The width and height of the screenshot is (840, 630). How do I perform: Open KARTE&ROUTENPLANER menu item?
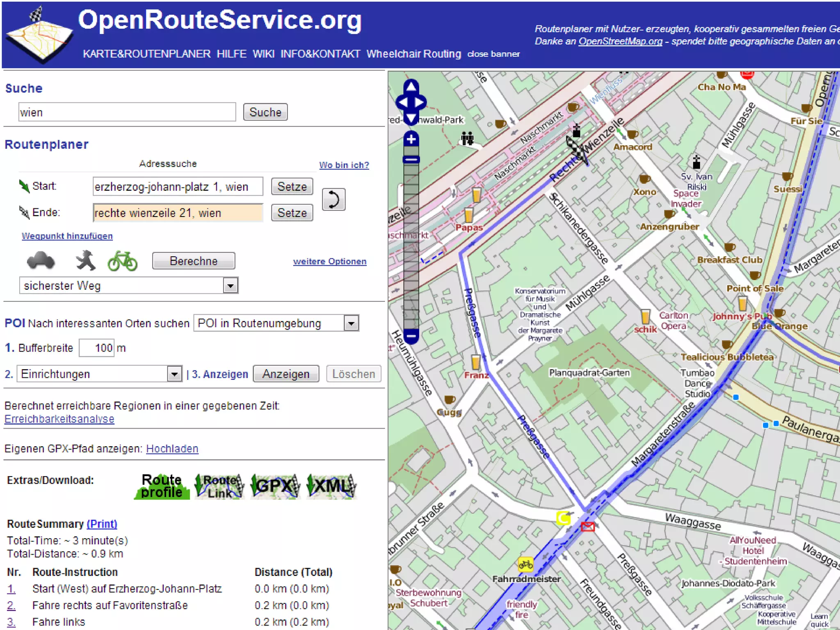(147, 54)
